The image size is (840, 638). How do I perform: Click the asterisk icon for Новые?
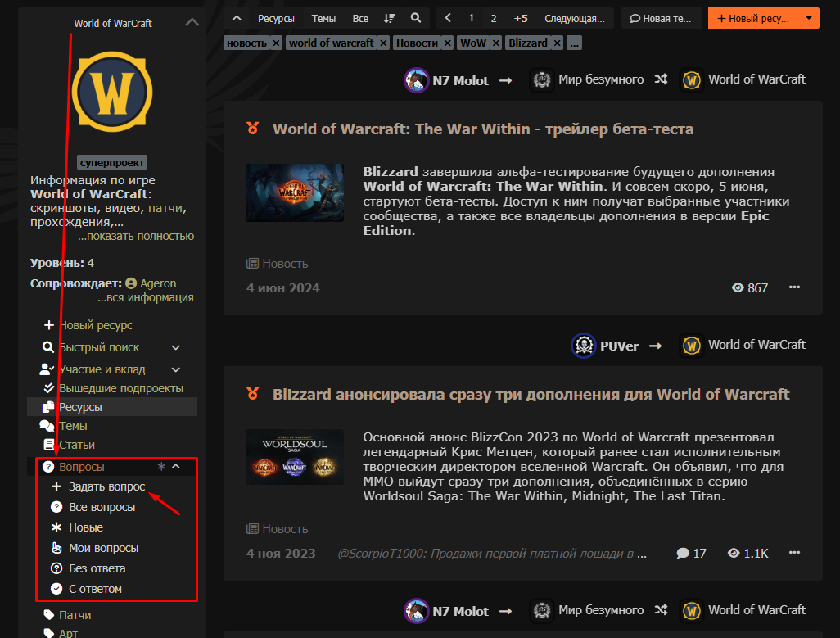[56, 527]
